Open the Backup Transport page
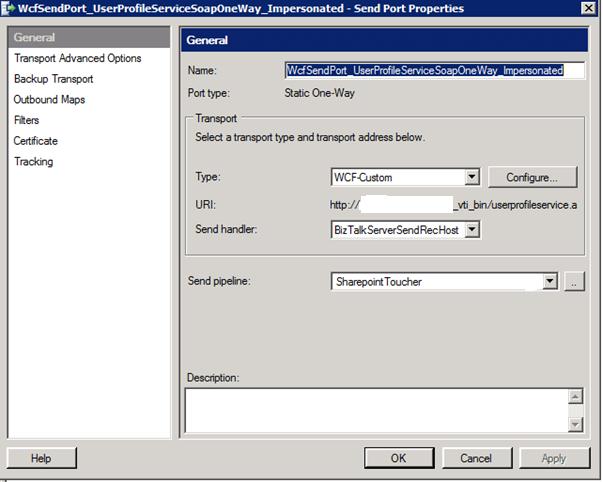 pos(53,79)
